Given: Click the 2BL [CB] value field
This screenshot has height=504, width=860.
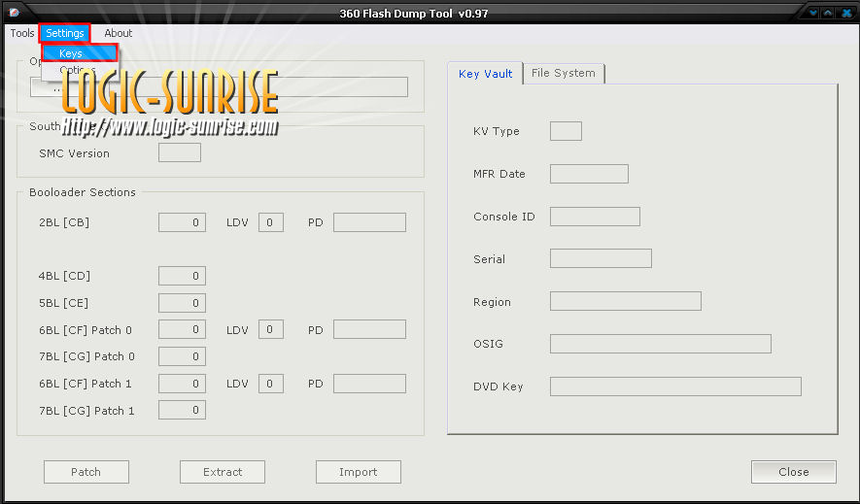Looking at the screenshot, I should point(182,222).
